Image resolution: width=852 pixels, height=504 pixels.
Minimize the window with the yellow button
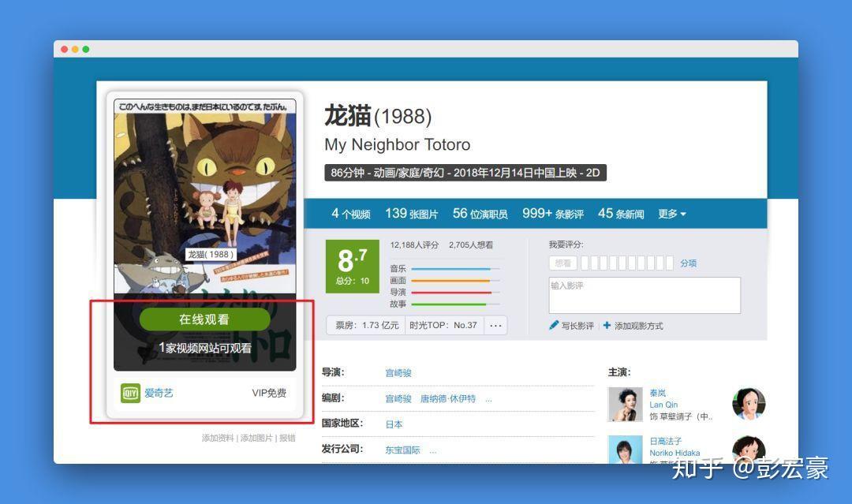click(x=75, y=50)
